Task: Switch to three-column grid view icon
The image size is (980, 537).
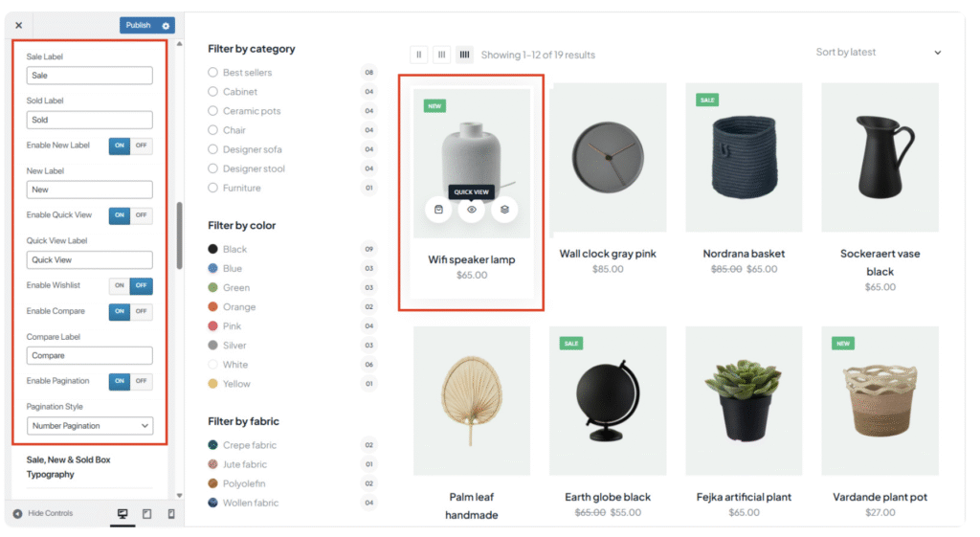Action: pos(441,55)
